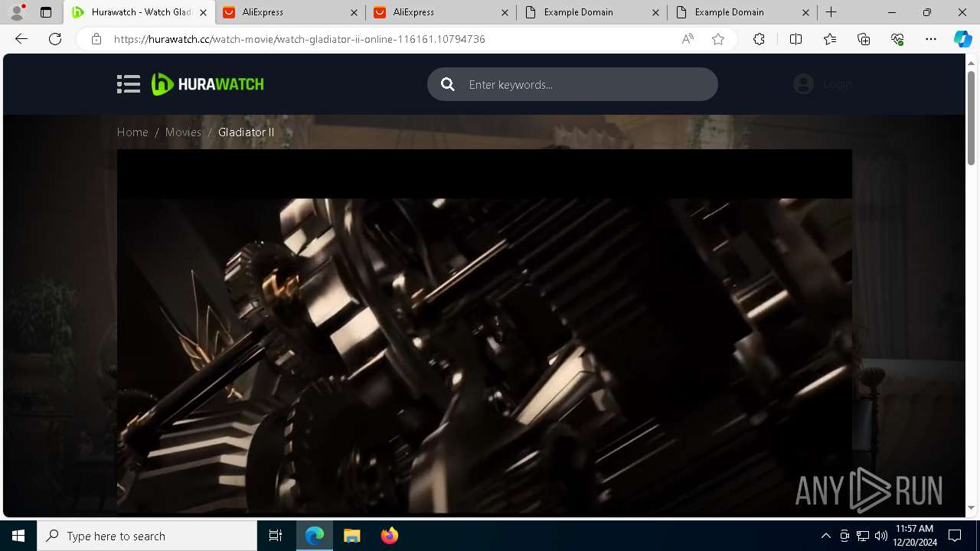Click scrollbar down arrow
This screenshot has height=551, width=980.
tap(971, 507)
